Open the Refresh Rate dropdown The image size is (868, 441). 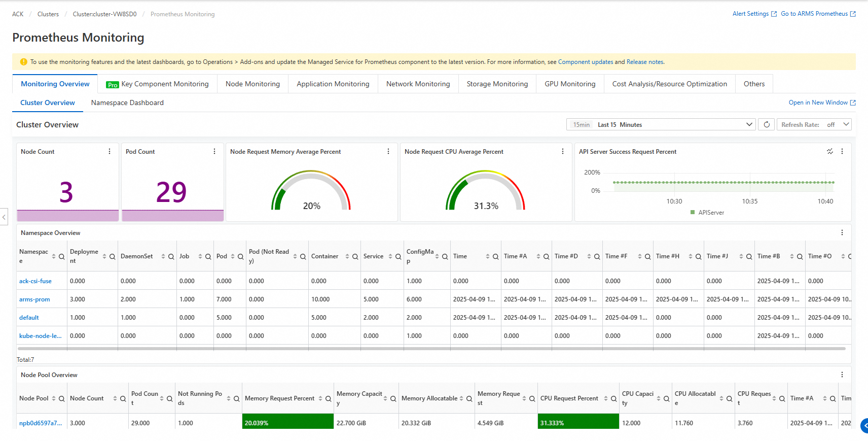(814, 125)
